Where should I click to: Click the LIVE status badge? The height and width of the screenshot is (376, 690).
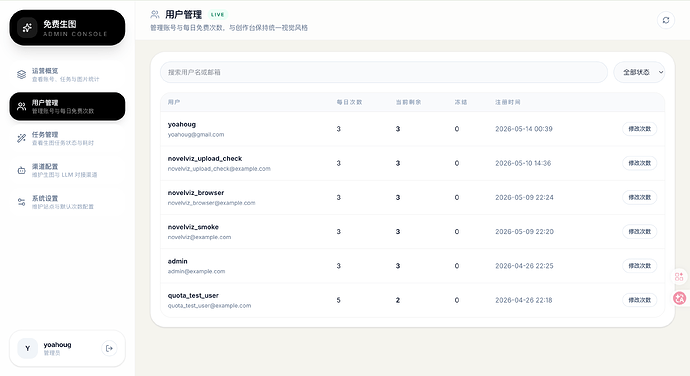(x=217, y=15)
